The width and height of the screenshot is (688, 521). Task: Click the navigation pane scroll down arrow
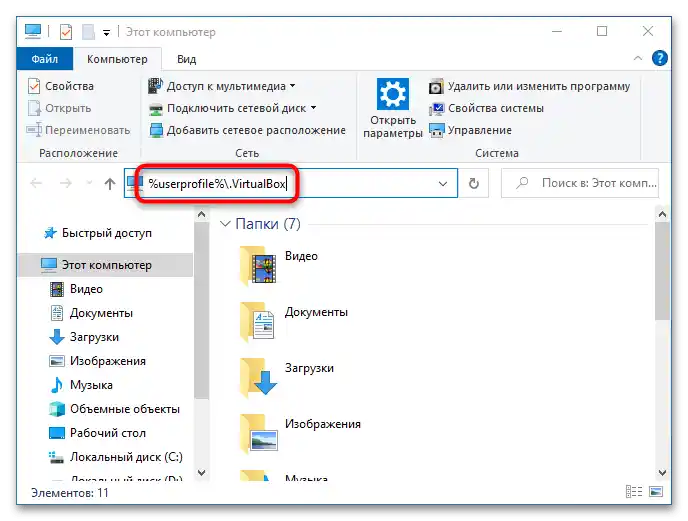(x=201, y=473)
